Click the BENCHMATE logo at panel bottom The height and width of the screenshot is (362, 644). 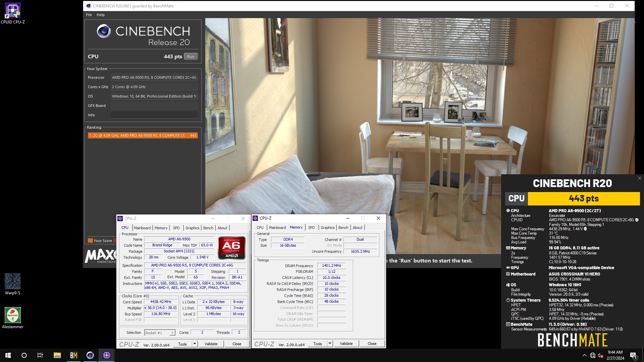click(x=572, y=340)
